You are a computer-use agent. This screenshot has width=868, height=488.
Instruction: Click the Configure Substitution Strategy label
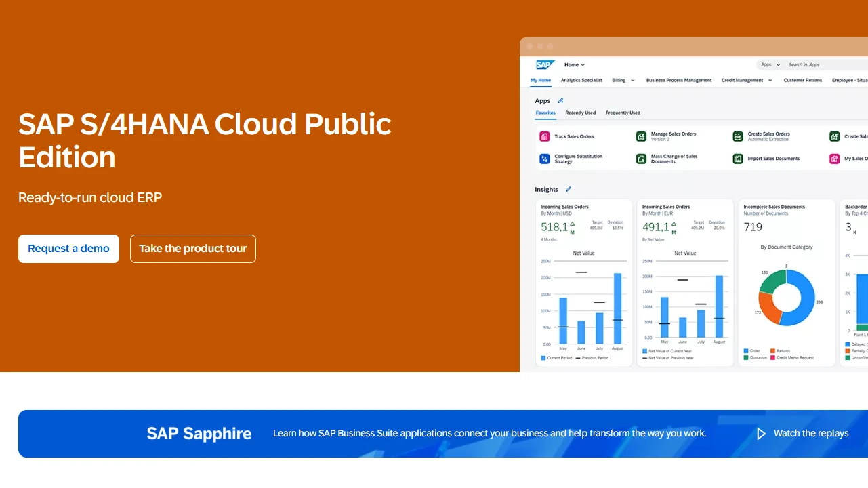click(579, 159)
